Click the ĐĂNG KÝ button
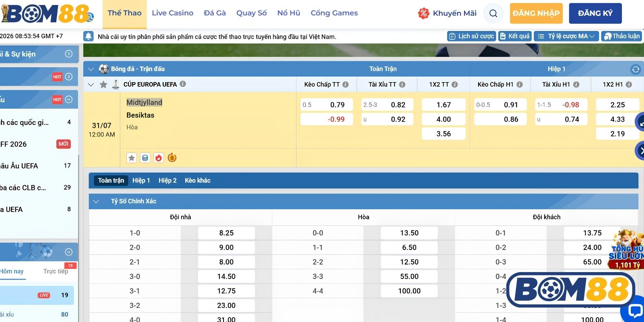This screenshot has width=644, height=322. 595,13
